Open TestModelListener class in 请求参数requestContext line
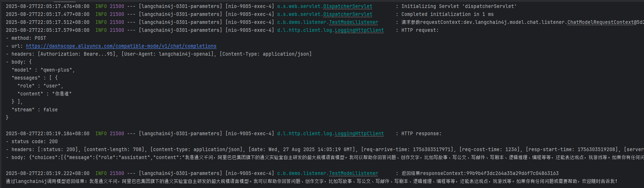This screenshot has height=188, width=644. point(354,22)
